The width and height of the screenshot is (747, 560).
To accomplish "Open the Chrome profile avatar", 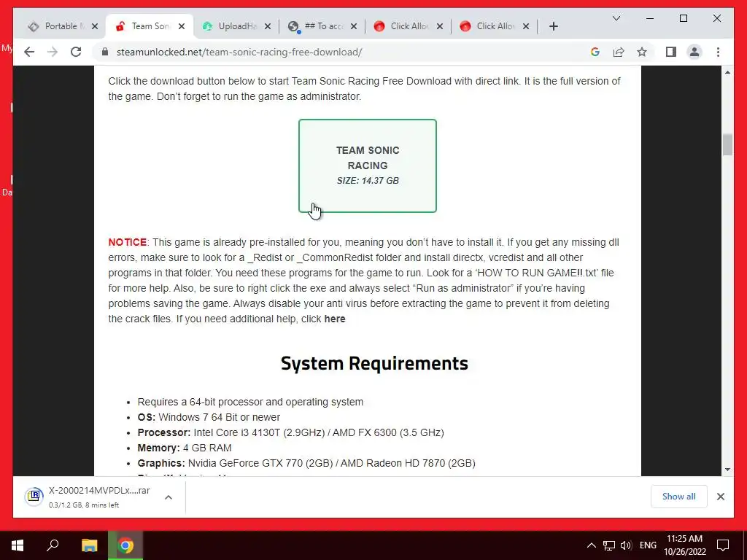I will 694,52.
